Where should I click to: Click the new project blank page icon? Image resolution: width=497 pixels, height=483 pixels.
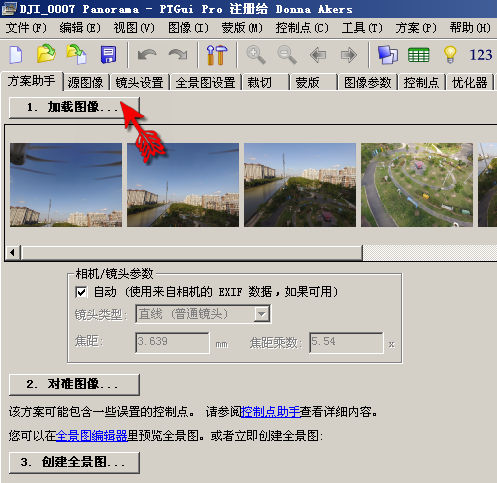pyautogui.click(x=16, y=55)
